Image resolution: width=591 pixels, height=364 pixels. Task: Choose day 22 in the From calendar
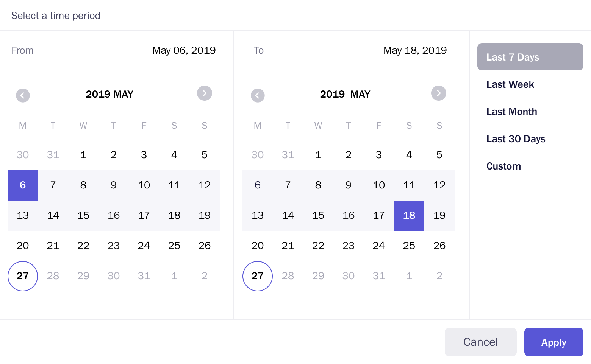(83, 246)
